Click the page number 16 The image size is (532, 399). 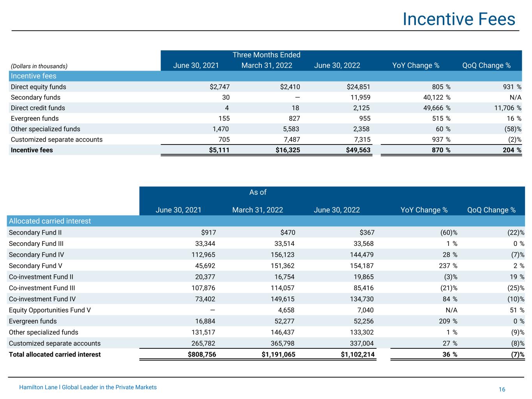coord(502,390)
